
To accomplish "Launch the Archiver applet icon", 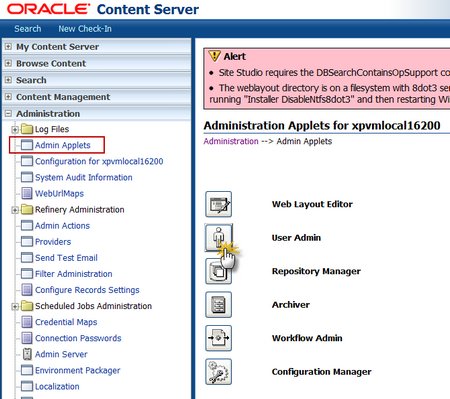I will pos(218,305).
